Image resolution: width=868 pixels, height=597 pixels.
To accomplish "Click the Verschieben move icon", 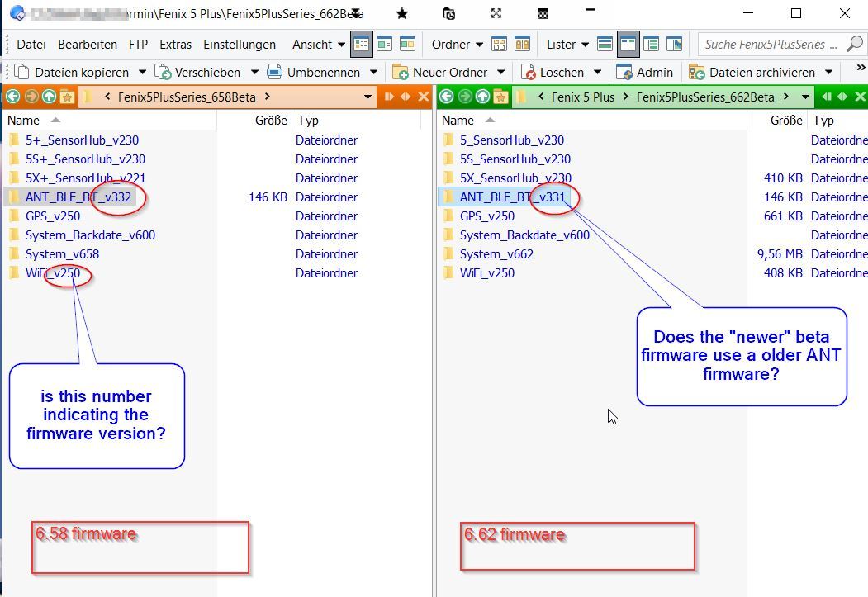I will pyautogui.click(x=163, y=72).
